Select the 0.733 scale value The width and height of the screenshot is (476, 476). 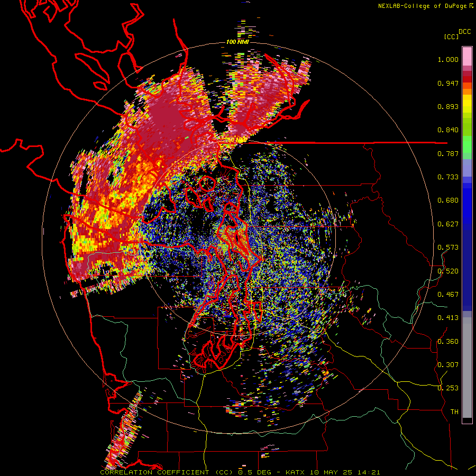(448, 177)
